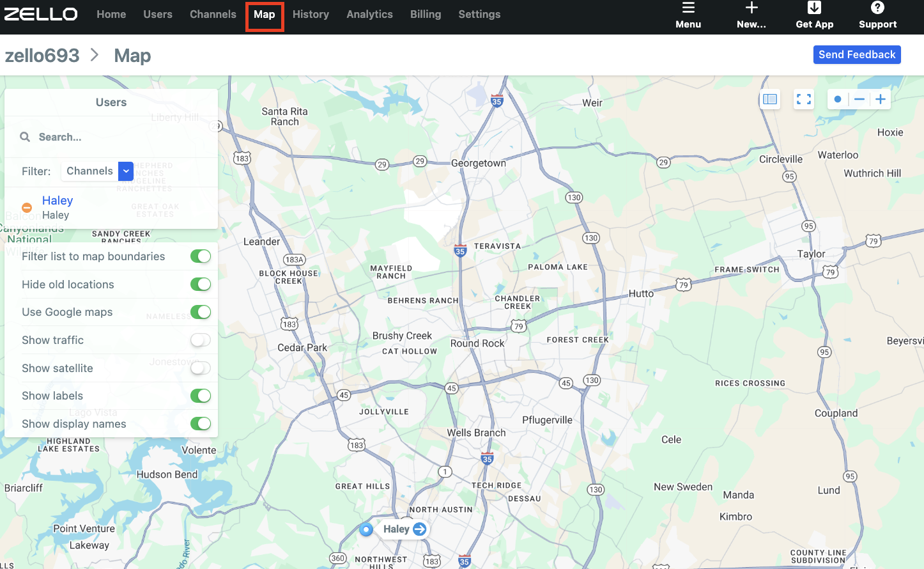Click the Search... users field

(x=111, y=137)
